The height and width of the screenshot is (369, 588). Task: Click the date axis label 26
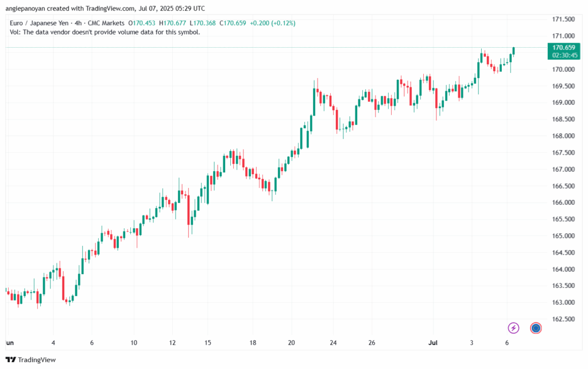click(372, 343)
